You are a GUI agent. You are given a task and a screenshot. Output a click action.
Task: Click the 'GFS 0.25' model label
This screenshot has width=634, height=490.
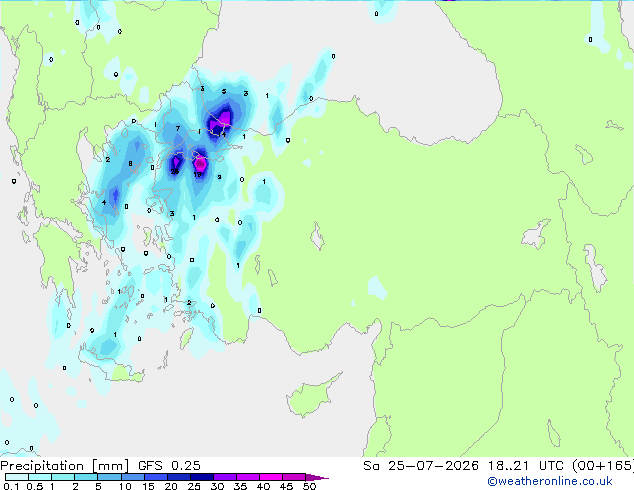(169, 466)
